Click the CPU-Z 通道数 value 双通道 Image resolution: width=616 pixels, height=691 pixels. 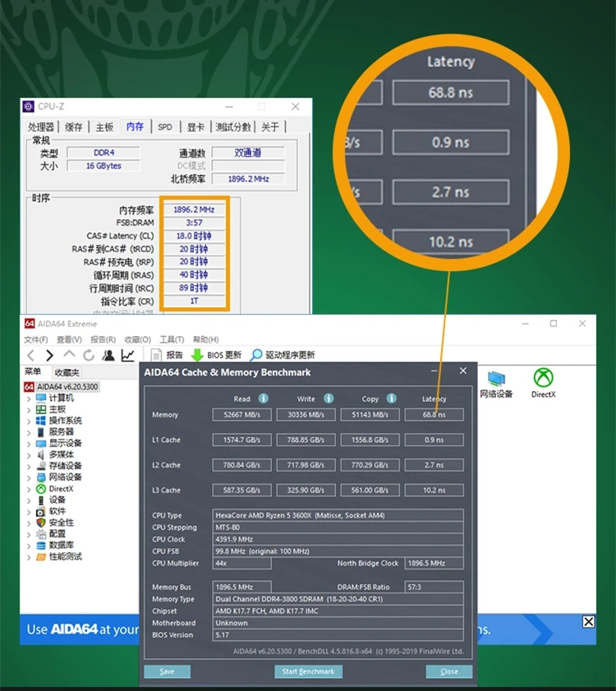click(248, 153)
